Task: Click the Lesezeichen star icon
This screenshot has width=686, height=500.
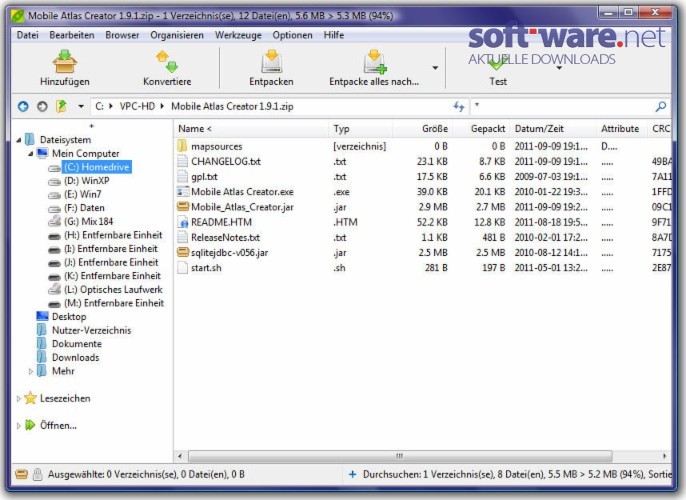Action: (x=30, y=398)
